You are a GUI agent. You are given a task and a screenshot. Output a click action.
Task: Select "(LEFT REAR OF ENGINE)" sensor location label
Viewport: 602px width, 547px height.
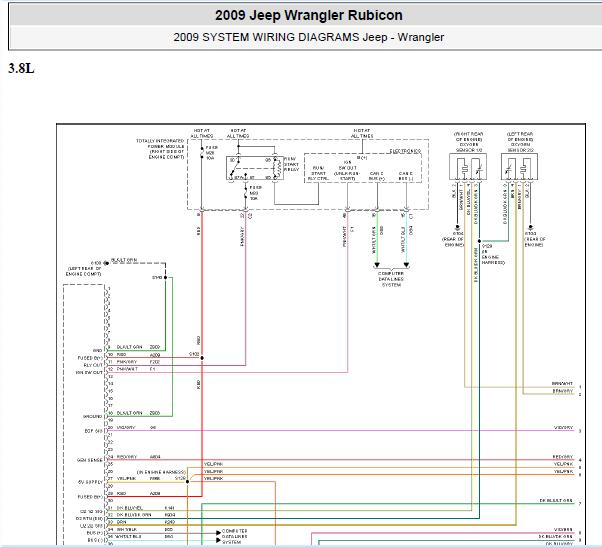pyautogui.click(x=520, y=137)
